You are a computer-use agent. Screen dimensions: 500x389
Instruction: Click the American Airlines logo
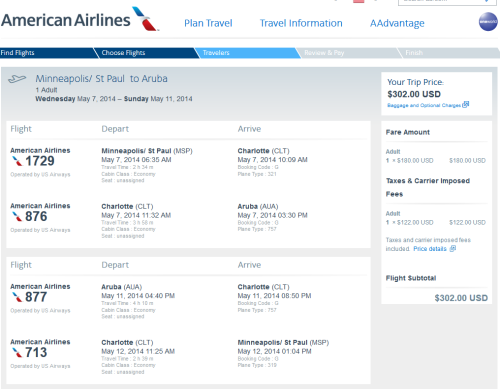point(79,20)
